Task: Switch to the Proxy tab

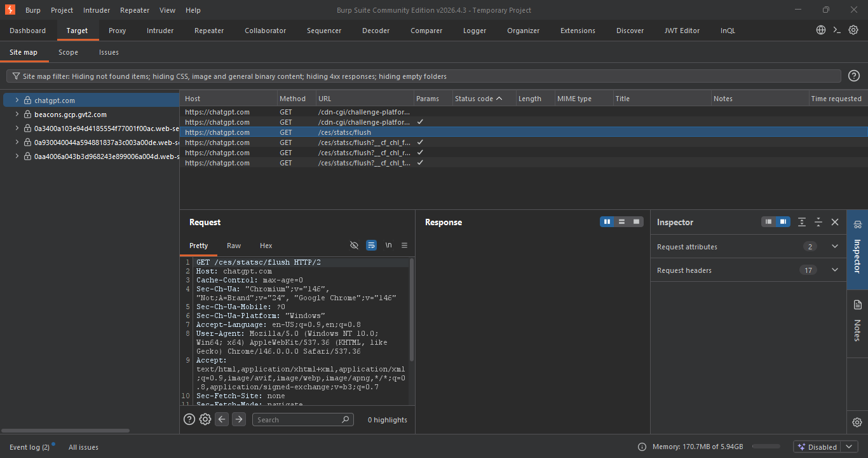Action: [118, 31]
